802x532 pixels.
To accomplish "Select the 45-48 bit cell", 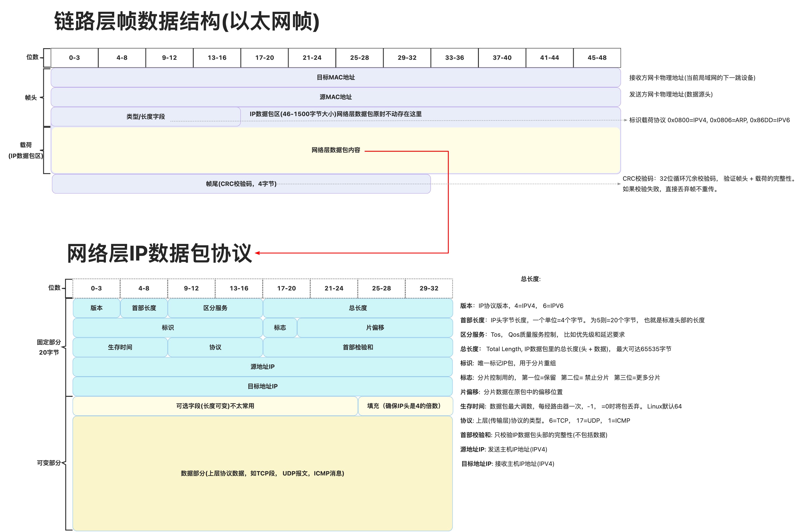I will tap(597, 58).
